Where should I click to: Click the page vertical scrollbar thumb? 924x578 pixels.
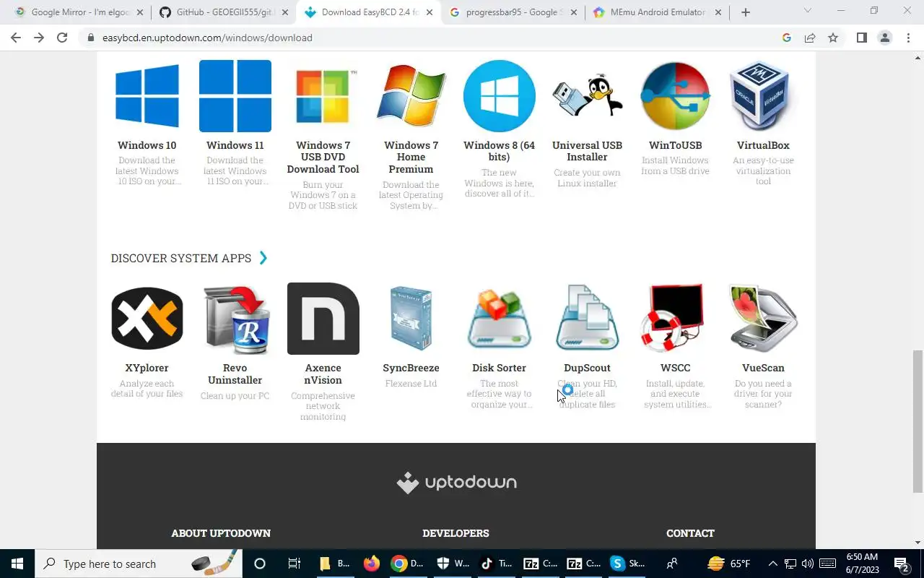tap(918, 422)
